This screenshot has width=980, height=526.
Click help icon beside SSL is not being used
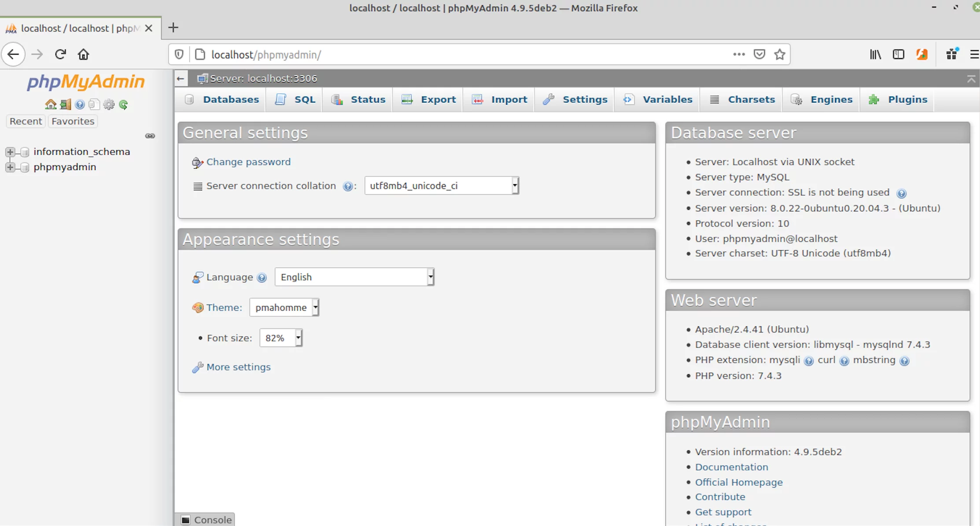(901, 193)
